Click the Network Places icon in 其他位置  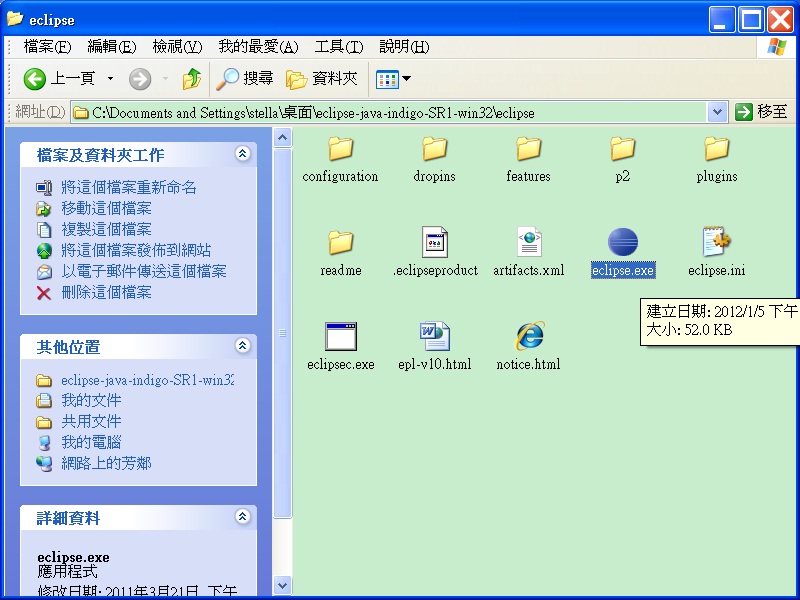44,464
